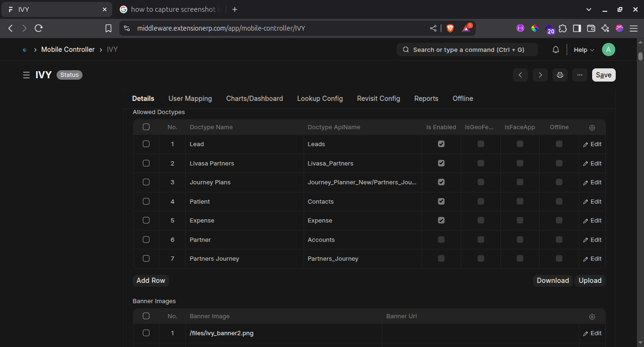Click the Status indicator pill

click(x=69, y=75)
